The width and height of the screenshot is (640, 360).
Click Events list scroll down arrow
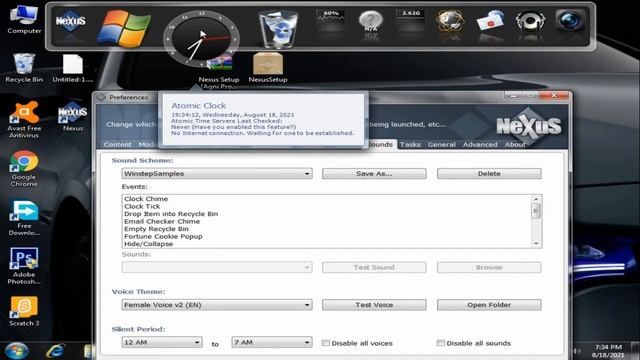pos(536,243)
